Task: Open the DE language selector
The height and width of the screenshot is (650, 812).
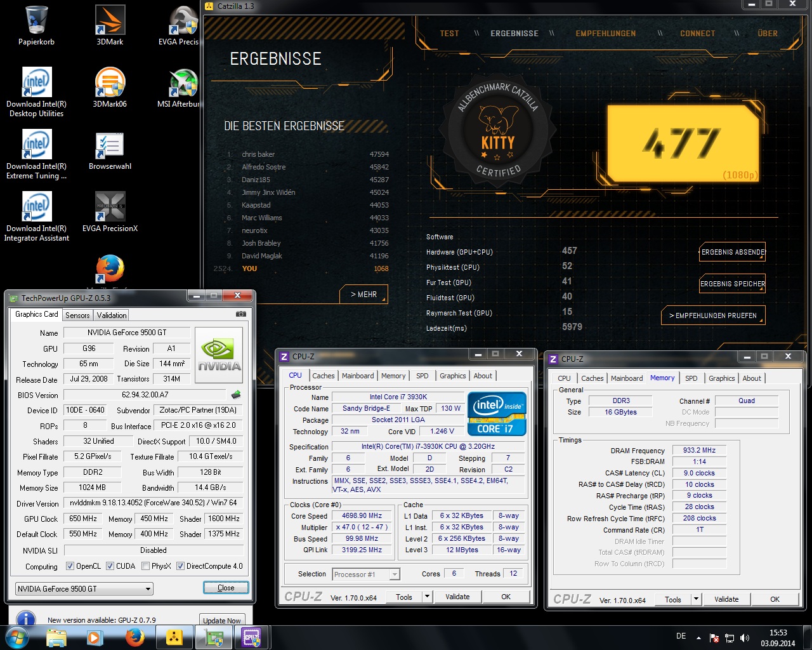Action: (x=681, y=636)
